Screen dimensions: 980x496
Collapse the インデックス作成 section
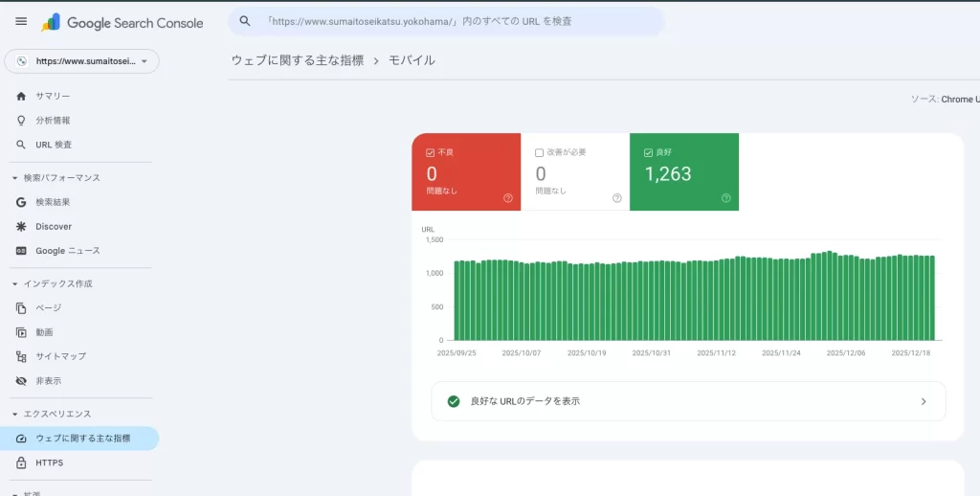click(14, 284)
